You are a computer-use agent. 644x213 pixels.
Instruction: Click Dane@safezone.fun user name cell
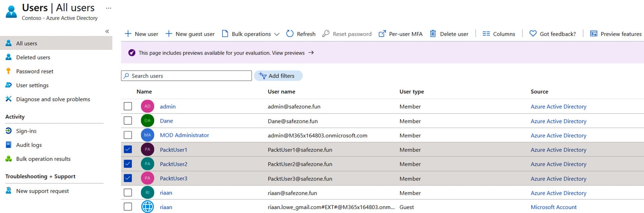tap(293, 121)
